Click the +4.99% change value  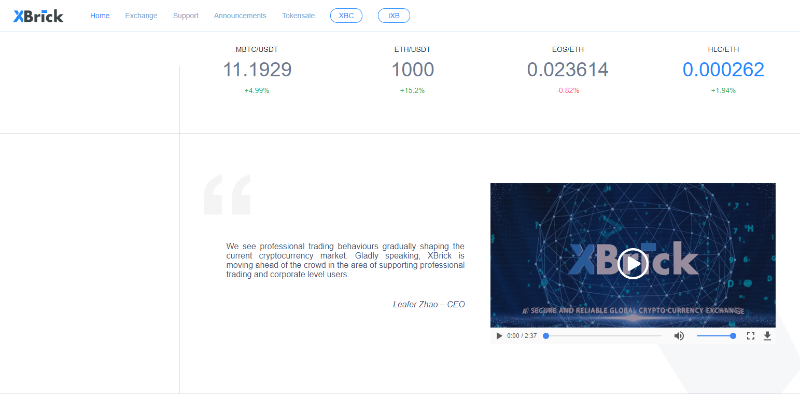[x=257, y=90]
